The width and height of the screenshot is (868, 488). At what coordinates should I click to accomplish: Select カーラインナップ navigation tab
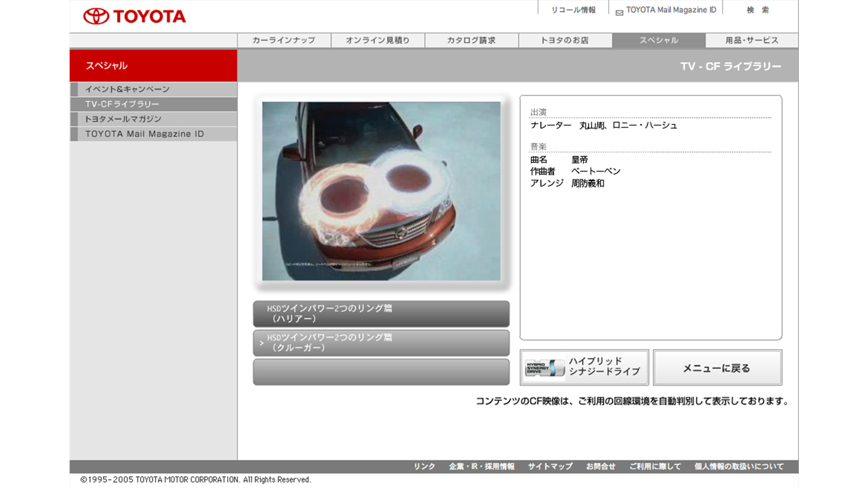tap(284, 40)
